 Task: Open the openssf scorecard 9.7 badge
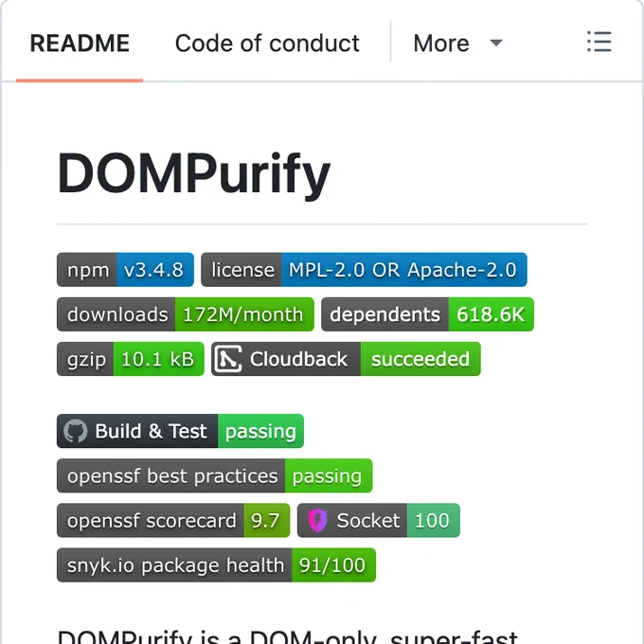tap(173, 520)
